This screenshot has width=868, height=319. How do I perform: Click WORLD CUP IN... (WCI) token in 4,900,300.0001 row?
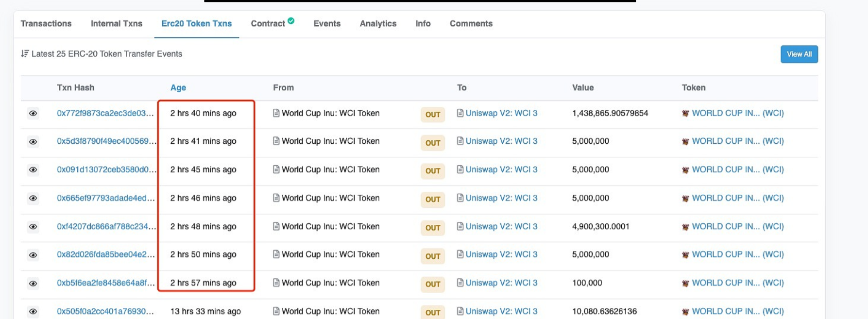(x=737, y=227)
